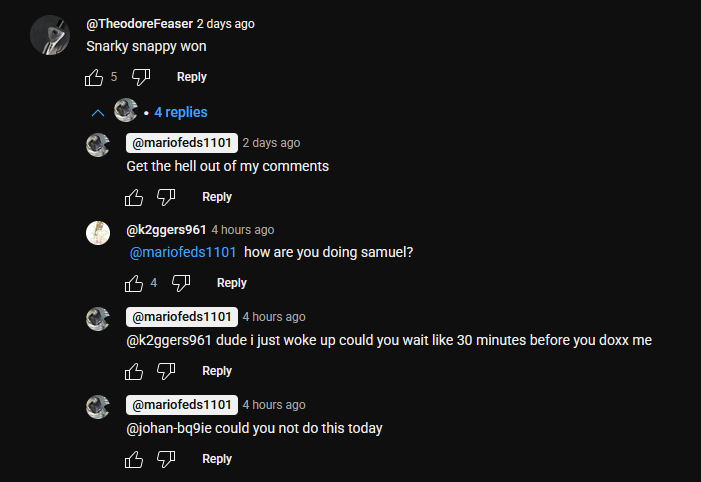Image resolution: width=701 pixels, height=482 pixels.
Task: Dislike the "just woke up" reply
Action: point(166,371)
